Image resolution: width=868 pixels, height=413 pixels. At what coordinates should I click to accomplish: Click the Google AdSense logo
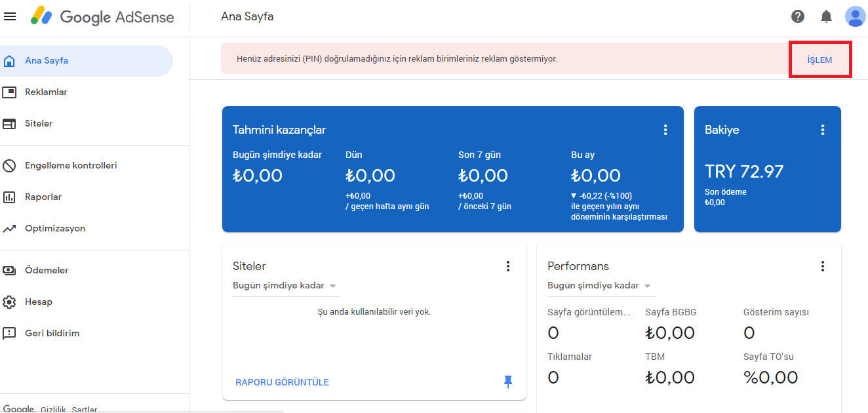coord(102,16)
